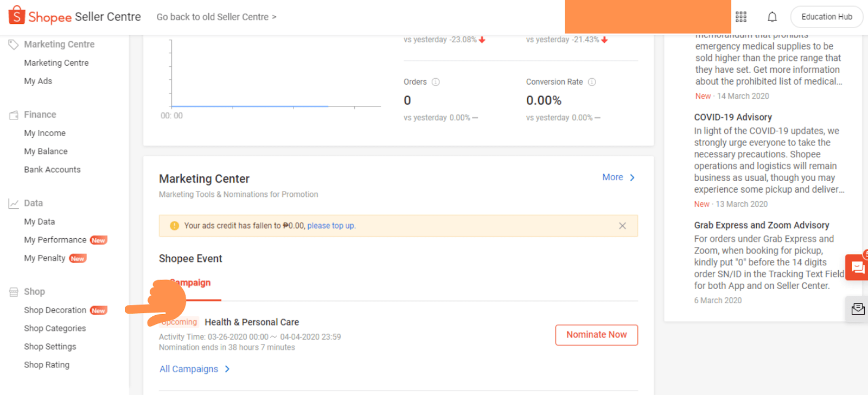This screenshot has width=868, height=395.
Task: Open the chat bubble icon on right edge
Action: [x=858, y=267]
